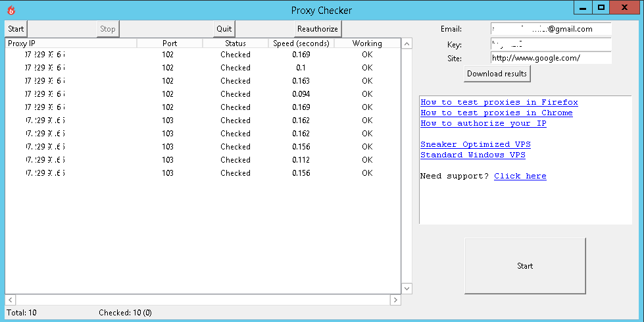
Task: Open 'How to test proxies in Chrome' link
Action: click(496, 113)
